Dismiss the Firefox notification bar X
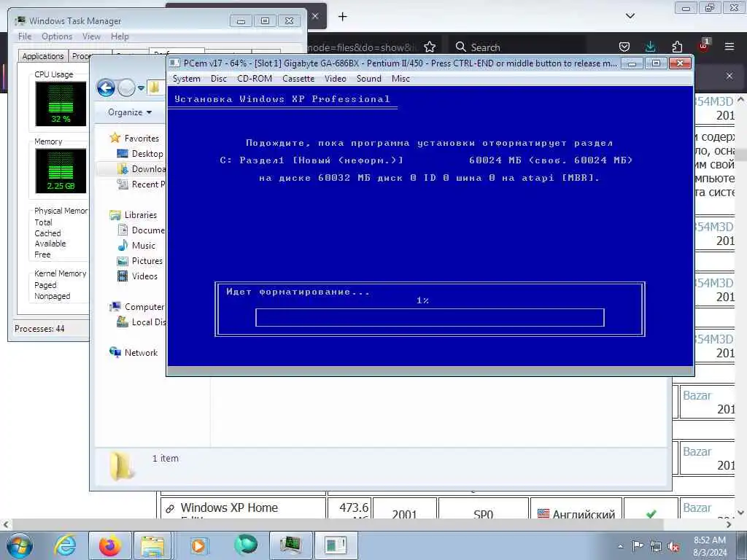 point(729,76)
